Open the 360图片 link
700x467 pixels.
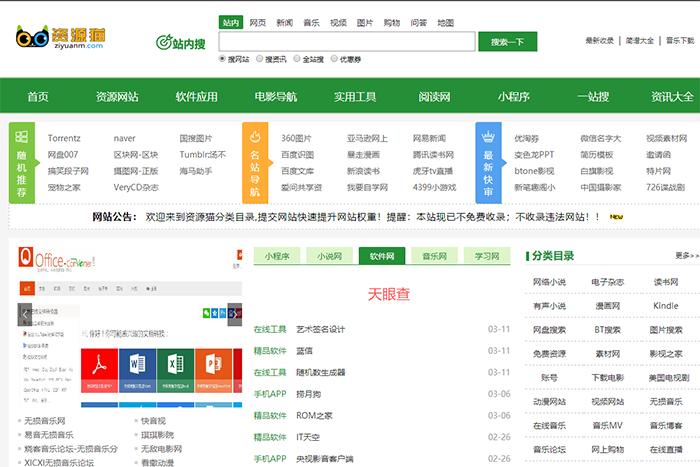pos(296,138)
